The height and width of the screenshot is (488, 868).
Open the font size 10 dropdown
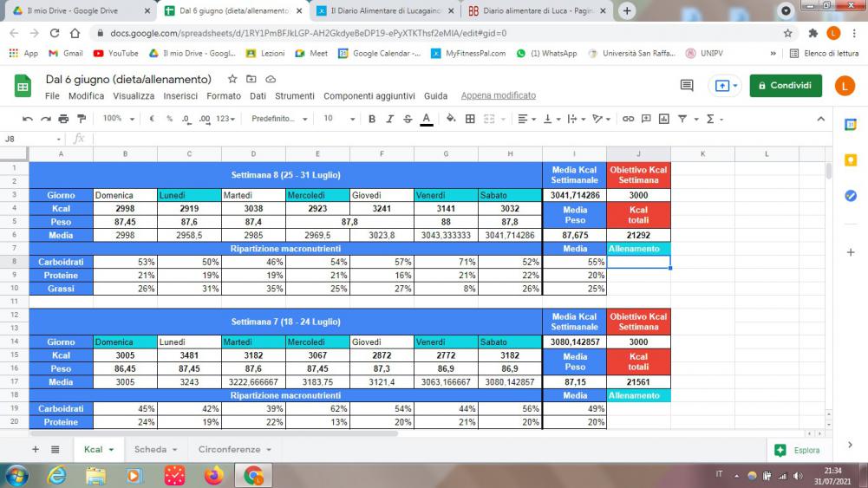click(339, 119)
